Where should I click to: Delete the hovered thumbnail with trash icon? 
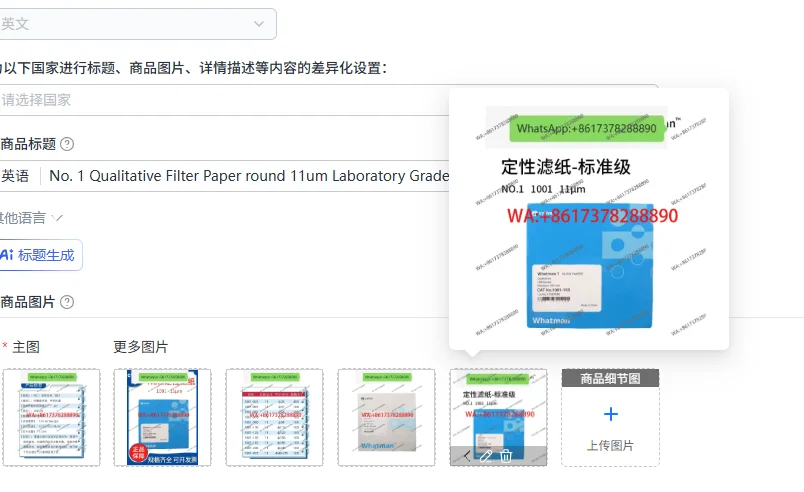(506, 456)
